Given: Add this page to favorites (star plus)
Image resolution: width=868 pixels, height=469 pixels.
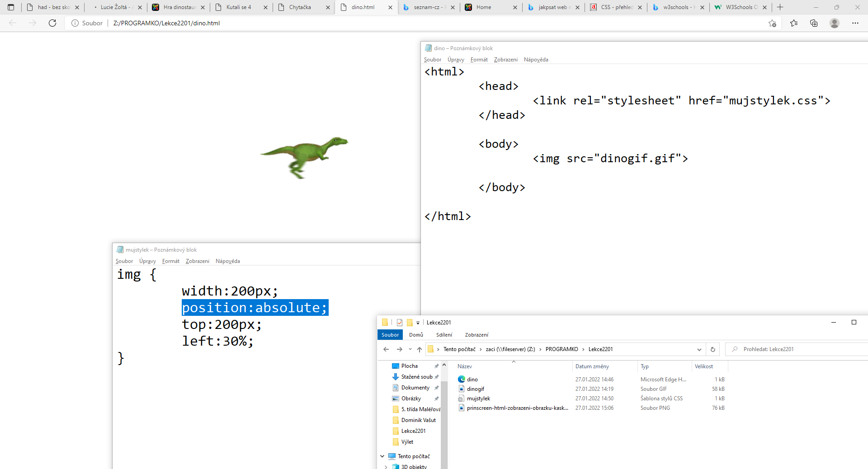Looking at the screenshot, I should tap(772, 23).
